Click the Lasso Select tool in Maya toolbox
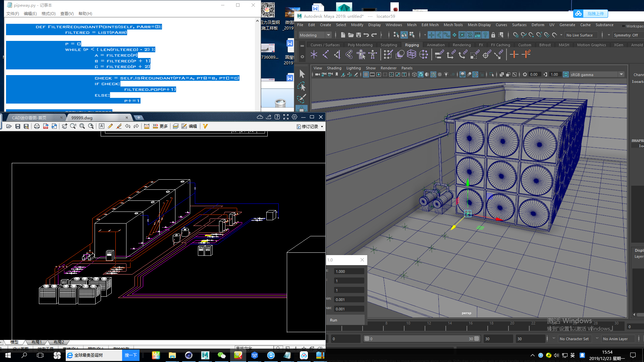Screen dimensions: 644x362 point(302,86)
